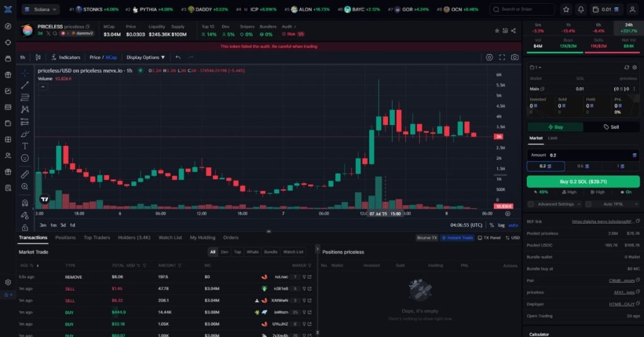Switch to the Positions tab
Screen dimensions: 644x337
pos(65,238)
